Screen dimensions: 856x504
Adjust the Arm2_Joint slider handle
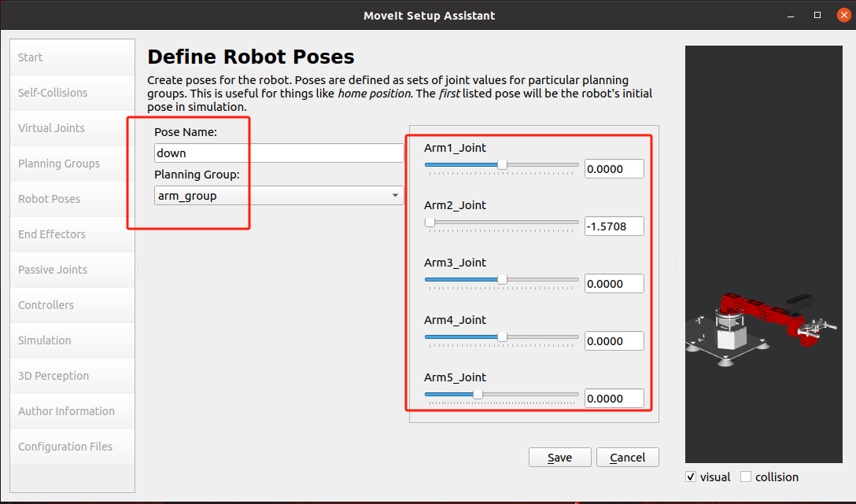click(430, 222)
